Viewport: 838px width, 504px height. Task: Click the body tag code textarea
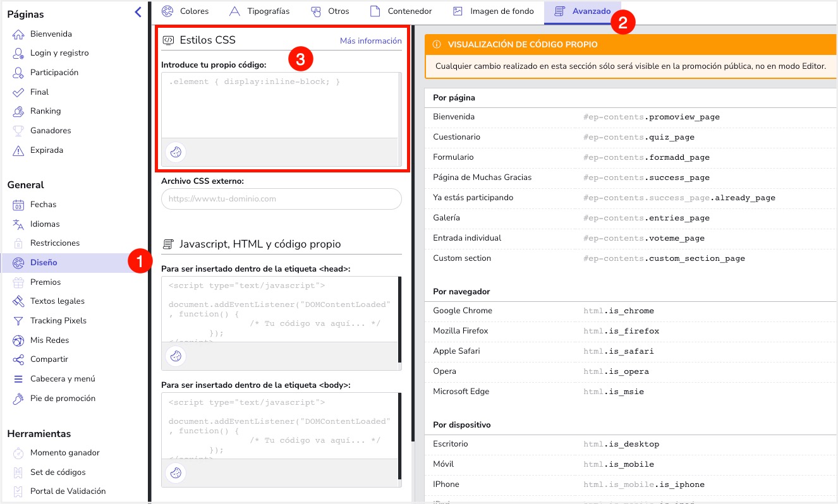coord(281,426)
